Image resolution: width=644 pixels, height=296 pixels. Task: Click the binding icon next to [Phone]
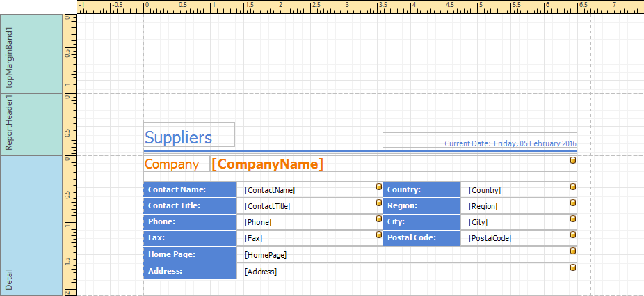[379, 219]
